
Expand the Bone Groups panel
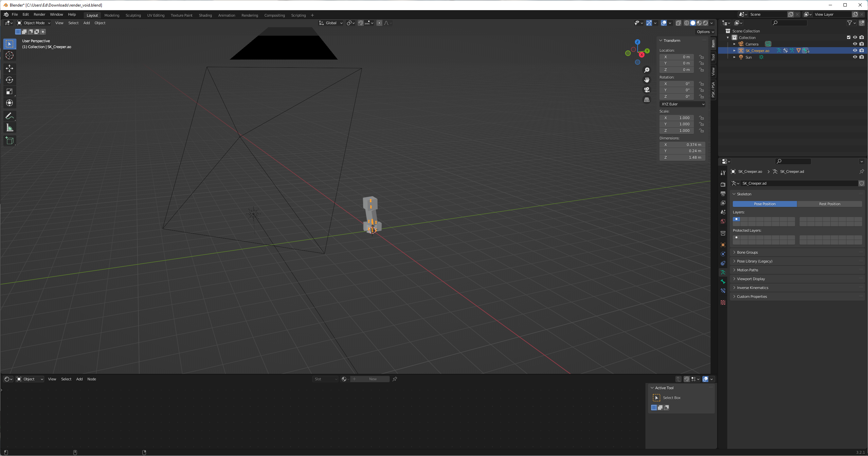coord(747,252)
